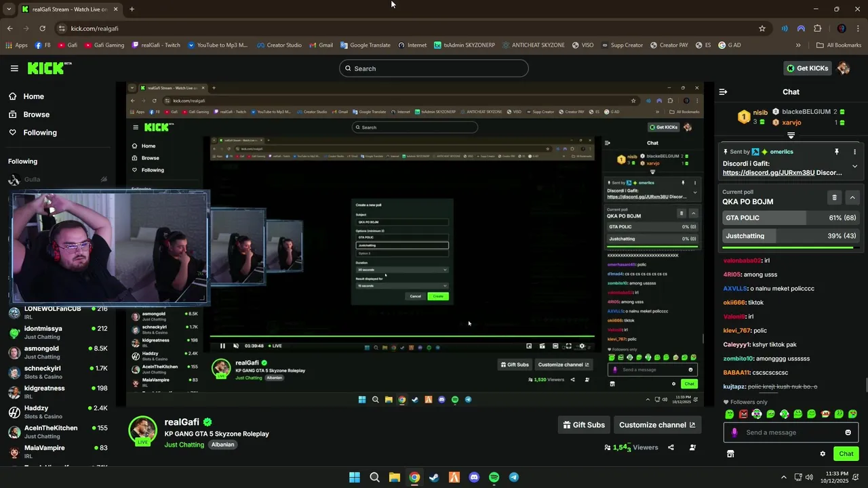Open idontmissya channel in Following list
This screenshot has height=488, width=868.
(58, 332)
